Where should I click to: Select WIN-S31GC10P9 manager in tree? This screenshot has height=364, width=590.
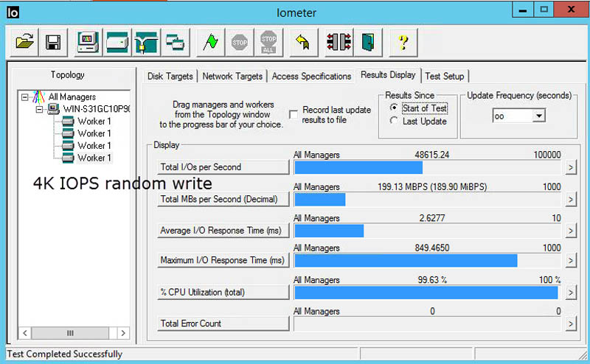coord(96,109)
